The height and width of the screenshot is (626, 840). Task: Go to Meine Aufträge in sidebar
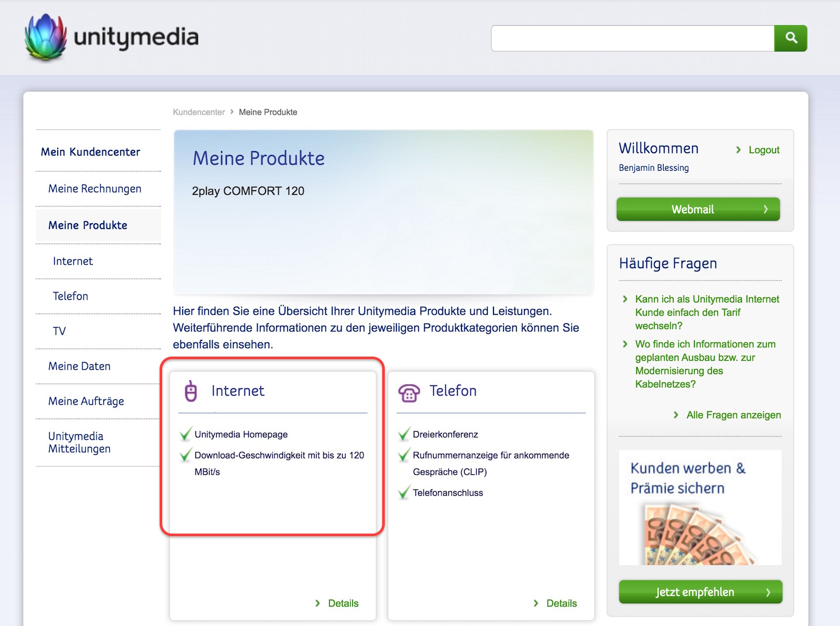pyautogui.click(x=86, y=401)
